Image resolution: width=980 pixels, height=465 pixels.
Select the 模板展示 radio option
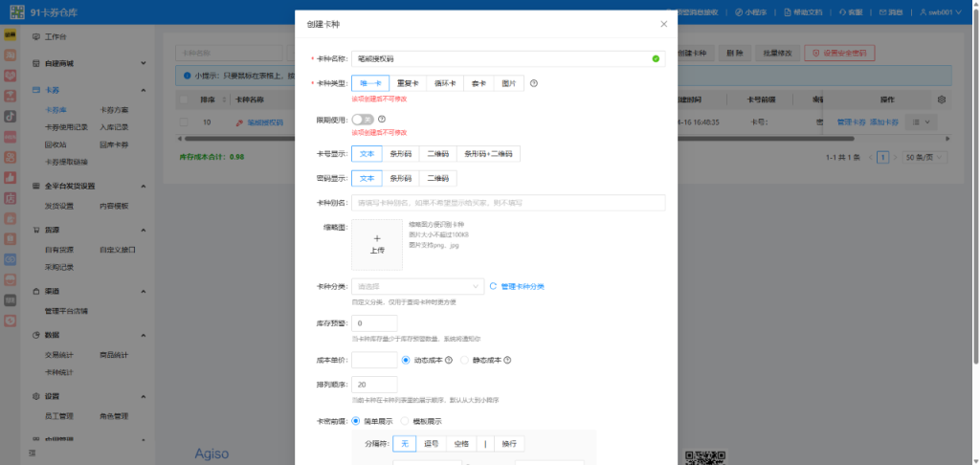(407, 421)
